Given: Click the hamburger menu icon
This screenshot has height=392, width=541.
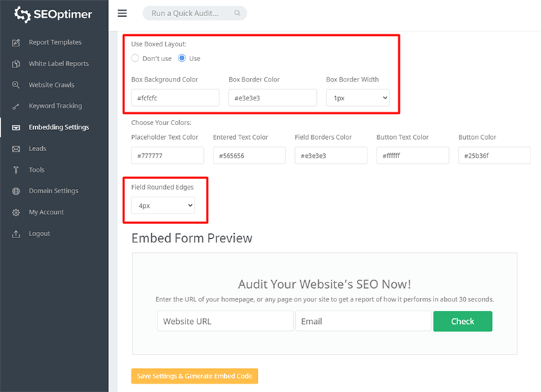Looking at the screenshot, I should (x=122, y=13).
